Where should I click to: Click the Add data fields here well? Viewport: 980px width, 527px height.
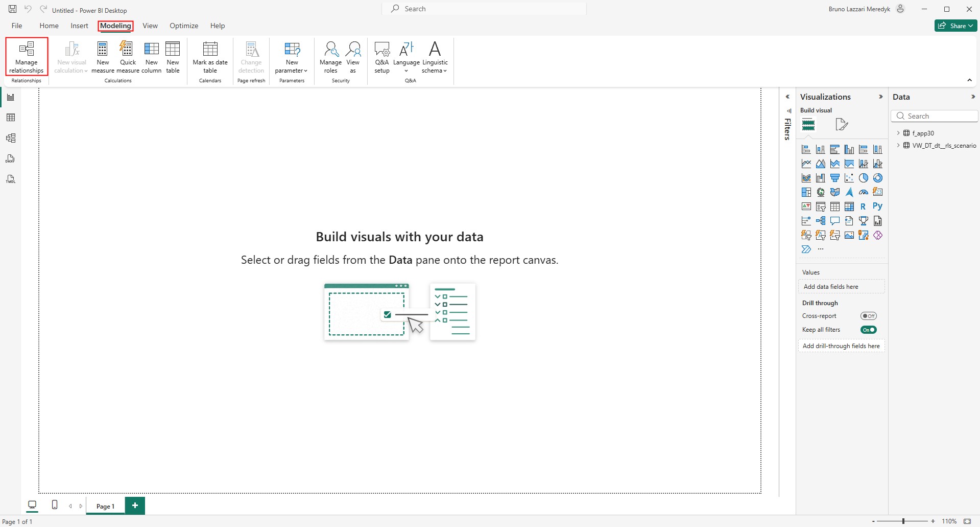click(841, 286)
